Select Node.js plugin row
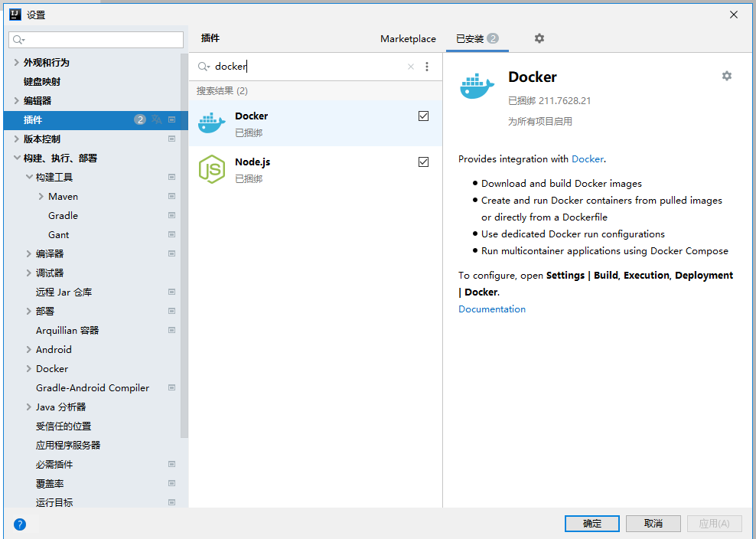Screen dimensions: 756x539 (x=315, y=169)
